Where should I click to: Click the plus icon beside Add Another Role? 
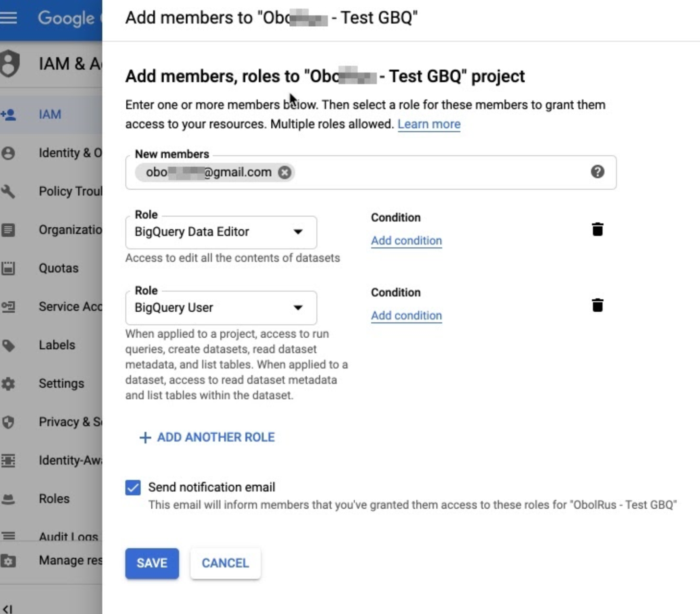pyautogui.click(x=145, y=437)
